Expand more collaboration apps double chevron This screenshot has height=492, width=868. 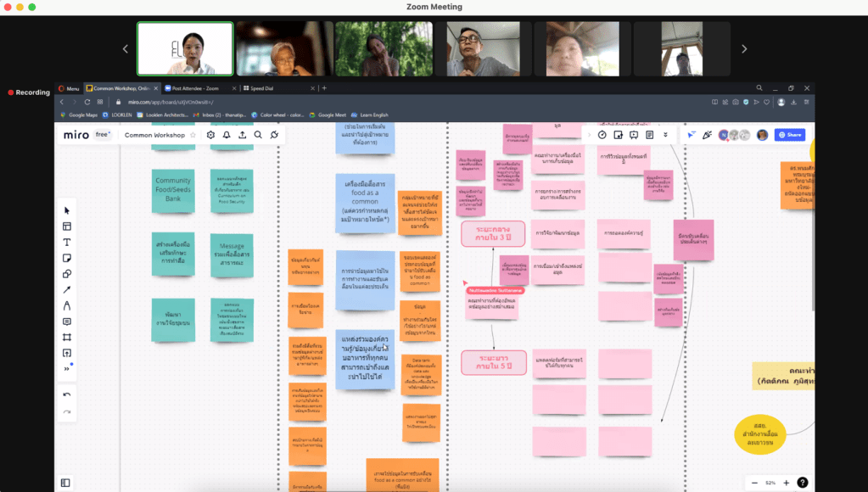(665, 135)
